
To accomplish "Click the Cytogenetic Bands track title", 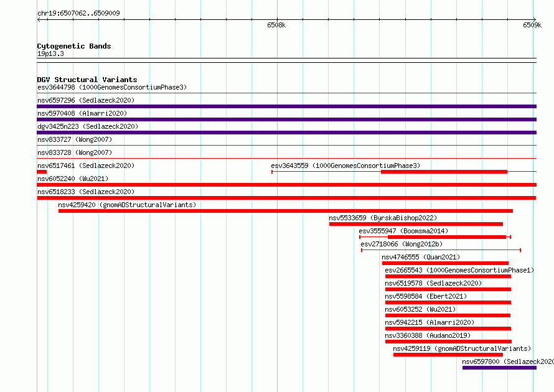I will pos(74,46).
